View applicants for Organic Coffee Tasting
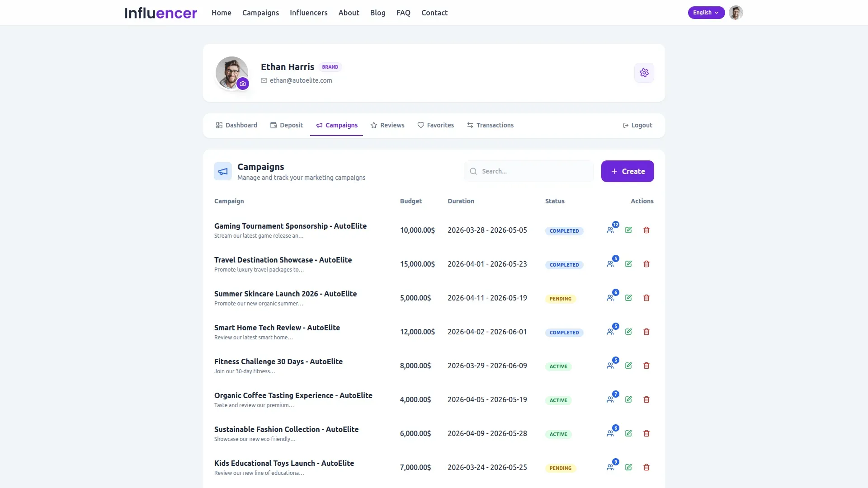 (x=610, y=399)
